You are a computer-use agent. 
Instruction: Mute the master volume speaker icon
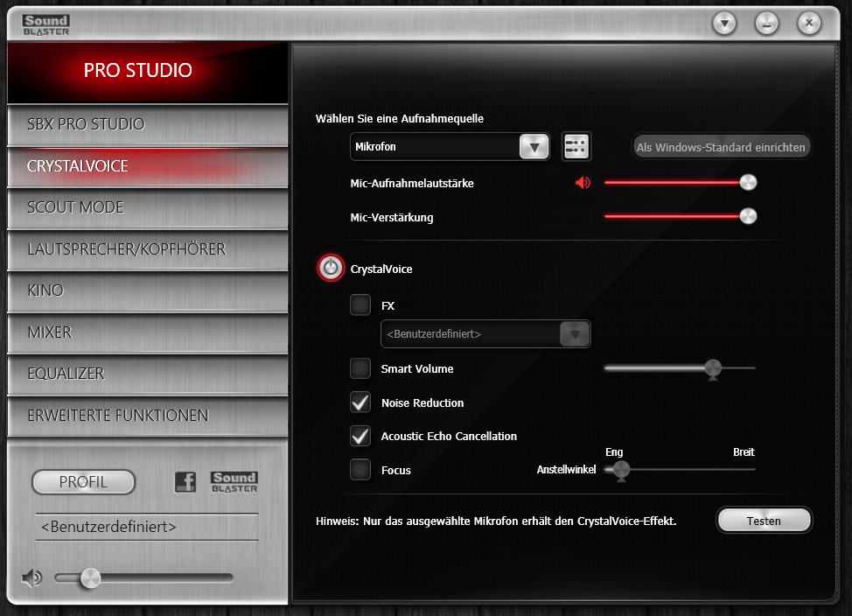[32, 578]
